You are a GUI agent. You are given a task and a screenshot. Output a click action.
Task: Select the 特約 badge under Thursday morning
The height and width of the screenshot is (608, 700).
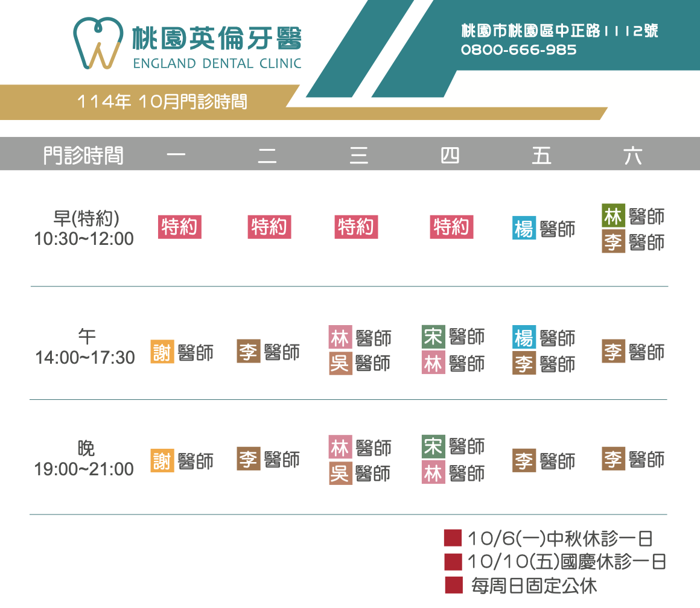452,227
